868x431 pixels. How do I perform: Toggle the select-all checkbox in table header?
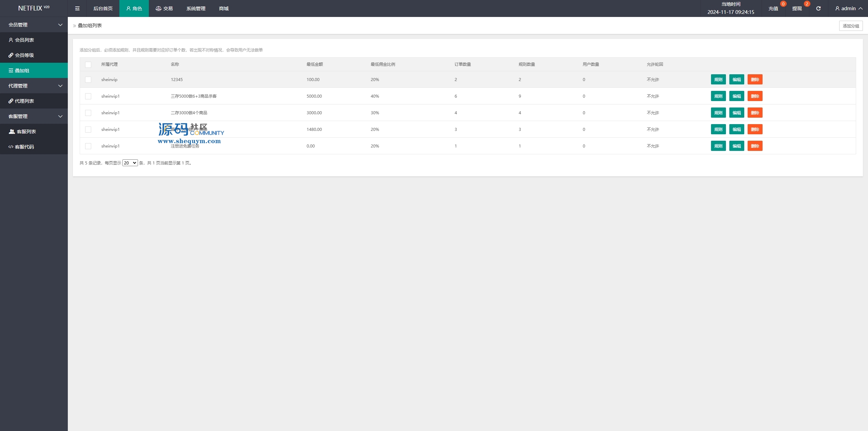tap(88, 64)
